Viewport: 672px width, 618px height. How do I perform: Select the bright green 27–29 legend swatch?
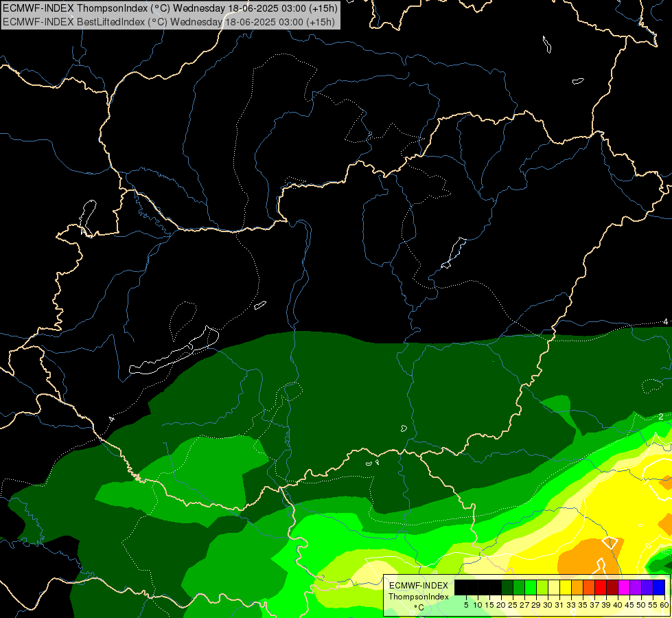coord(531,587)
